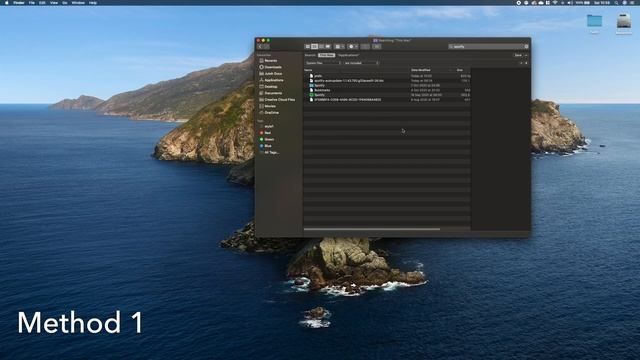Open the battery status in menu bar
Screen dimensions: 640x360
click(583, 3)
